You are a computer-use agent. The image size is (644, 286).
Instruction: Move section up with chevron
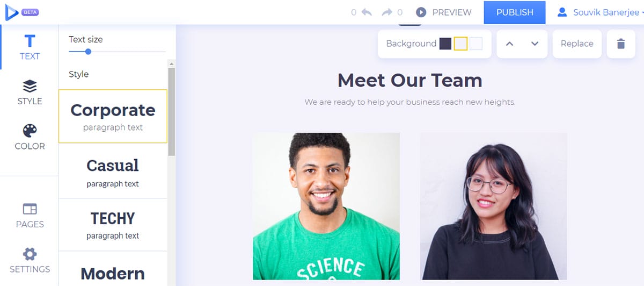(510, 44)
